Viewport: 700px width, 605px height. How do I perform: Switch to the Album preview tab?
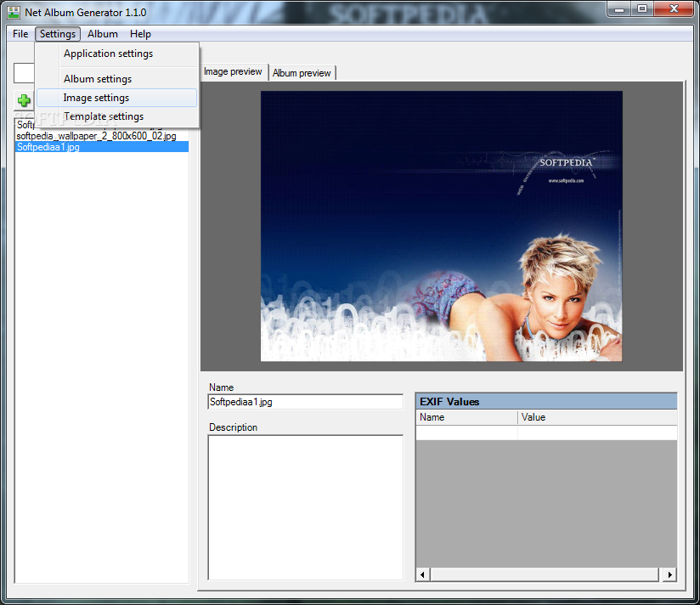pos(302,73)
